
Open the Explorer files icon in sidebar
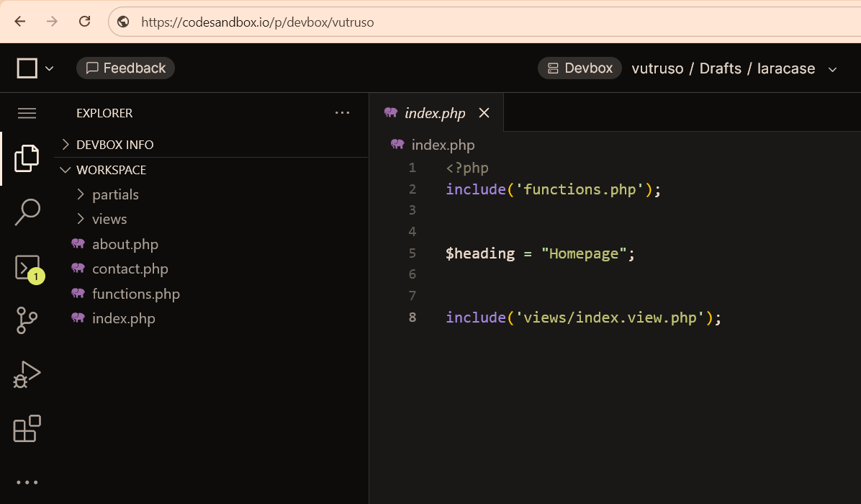[x=27, y=158]
